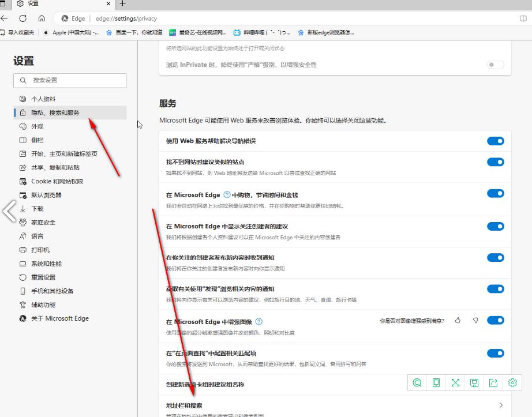
Task: Toggle split screen icon in address bar
Action: click(x=523, y=18)
